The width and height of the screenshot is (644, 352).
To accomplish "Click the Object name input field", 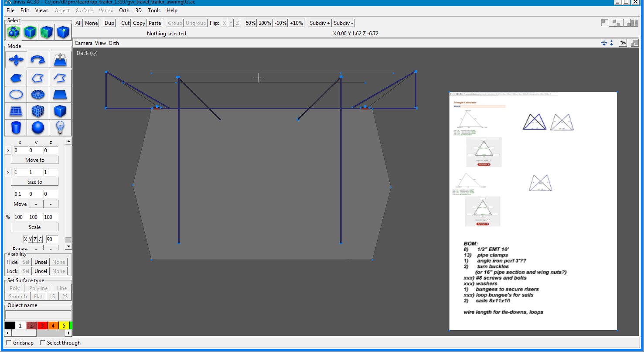I will tap(38, 314).
